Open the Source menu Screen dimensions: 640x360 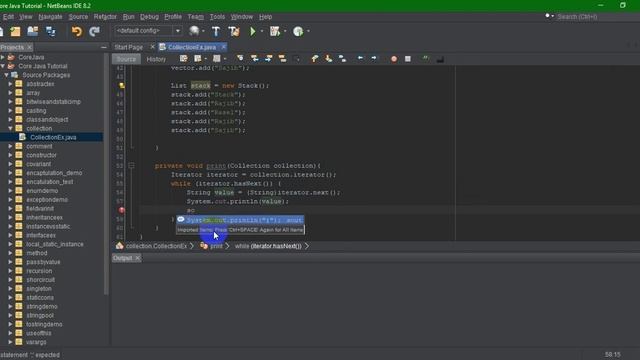78,17
